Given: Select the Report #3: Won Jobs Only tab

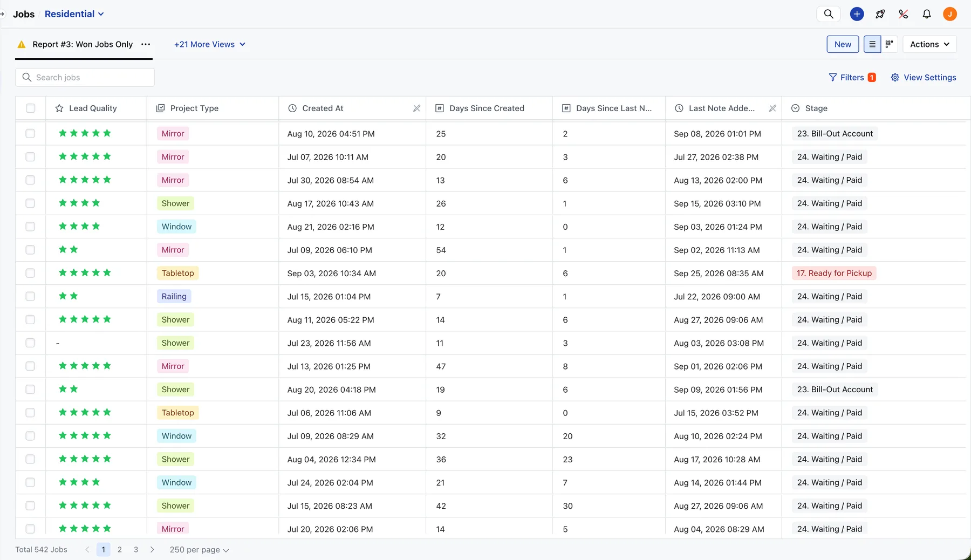Looking at the screenshot, I should pos(83,44).
